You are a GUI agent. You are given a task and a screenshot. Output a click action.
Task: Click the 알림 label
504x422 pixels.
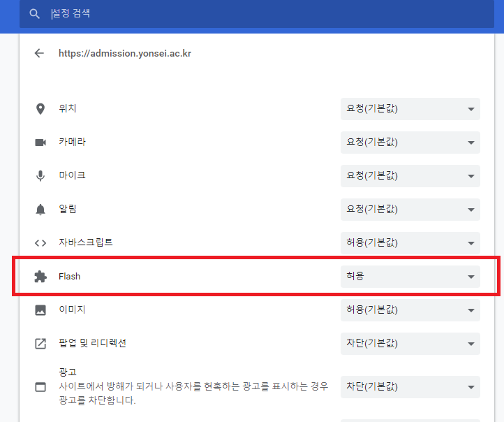click(68, 209)
